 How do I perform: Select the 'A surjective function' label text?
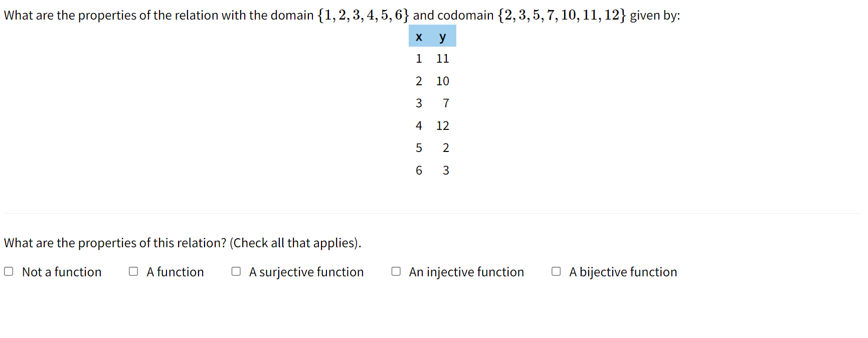[306, 272]
